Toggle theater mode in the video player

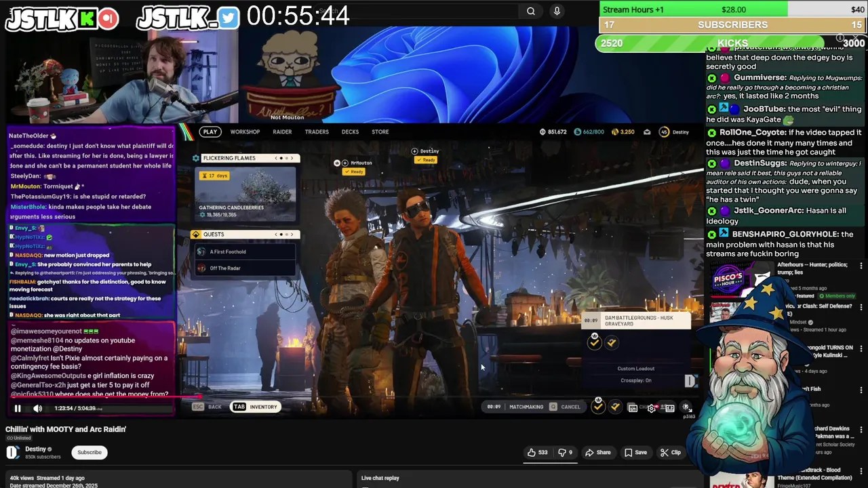[x=669, y=408]
